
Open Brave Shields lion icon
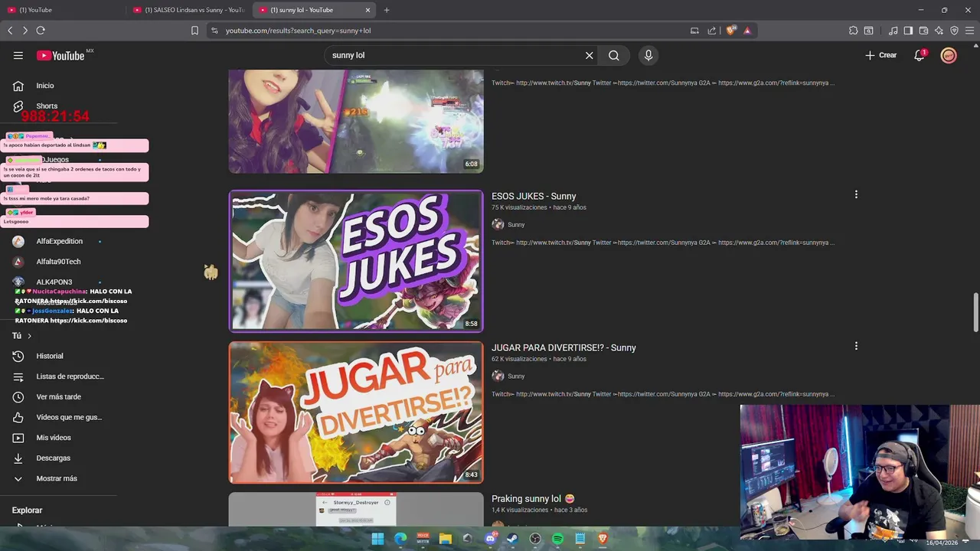tap(731, 31)
